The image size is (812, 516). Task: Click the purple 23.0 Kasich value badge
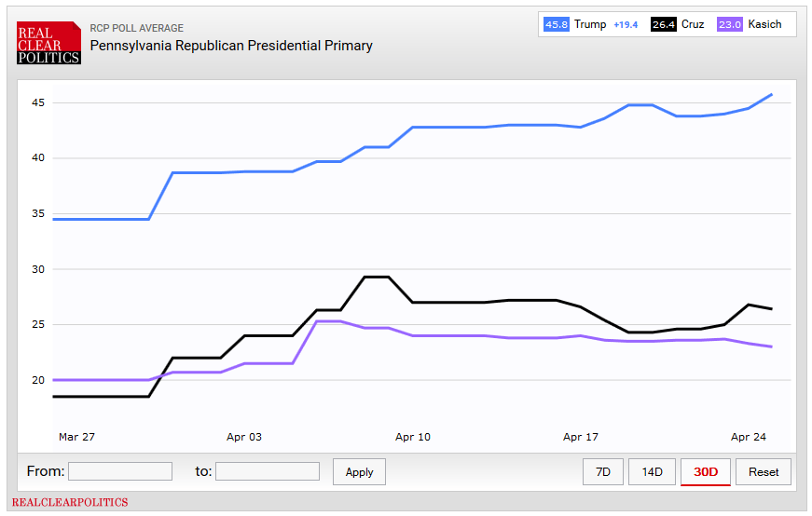coord(730,24)
